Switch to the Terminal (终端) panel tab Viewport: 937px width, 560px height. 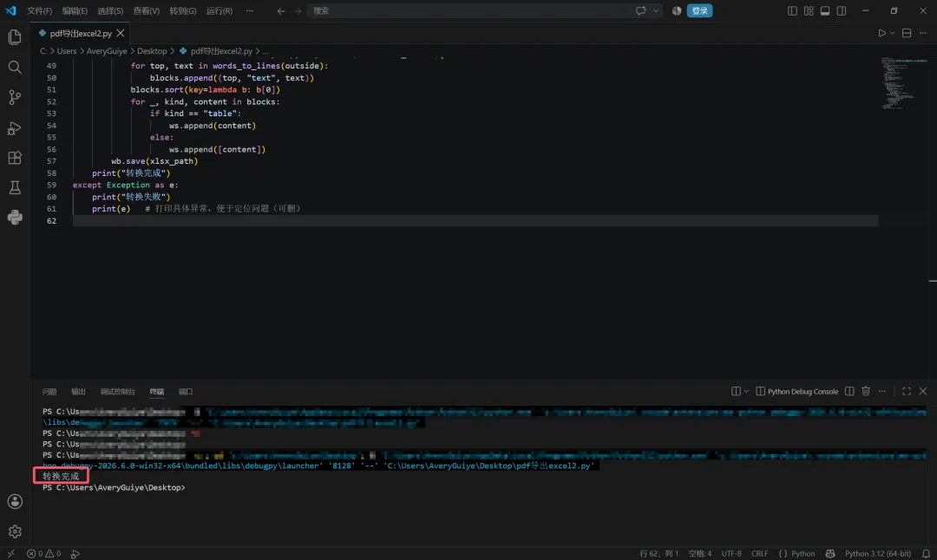coord(156,392)
